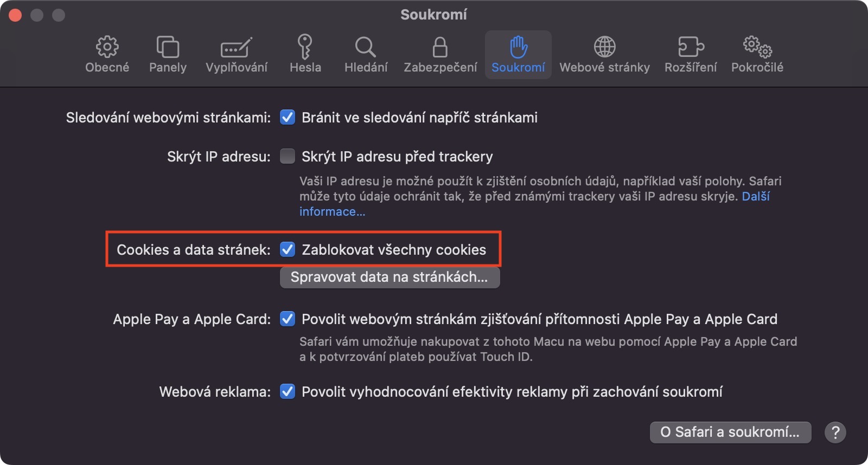Open O Safari a soukromí button
This screenshot has width=868, height=465.
click(x=730, y=432)
